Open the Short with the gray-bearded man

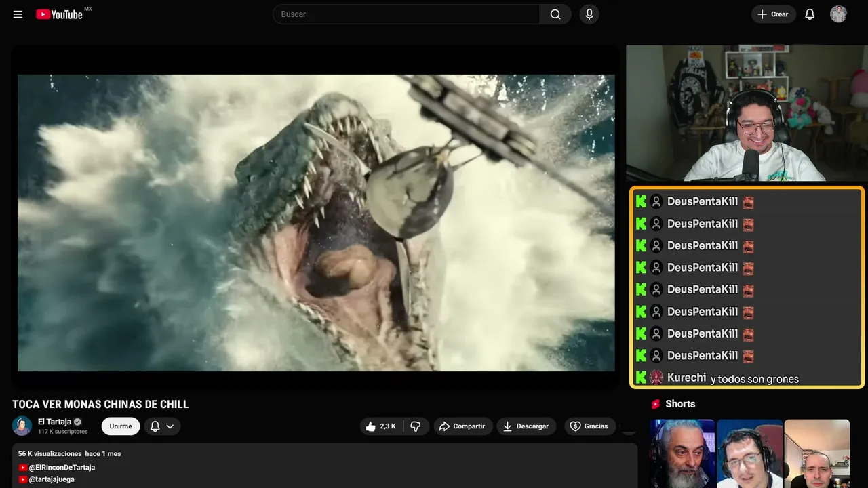point(682,453)
